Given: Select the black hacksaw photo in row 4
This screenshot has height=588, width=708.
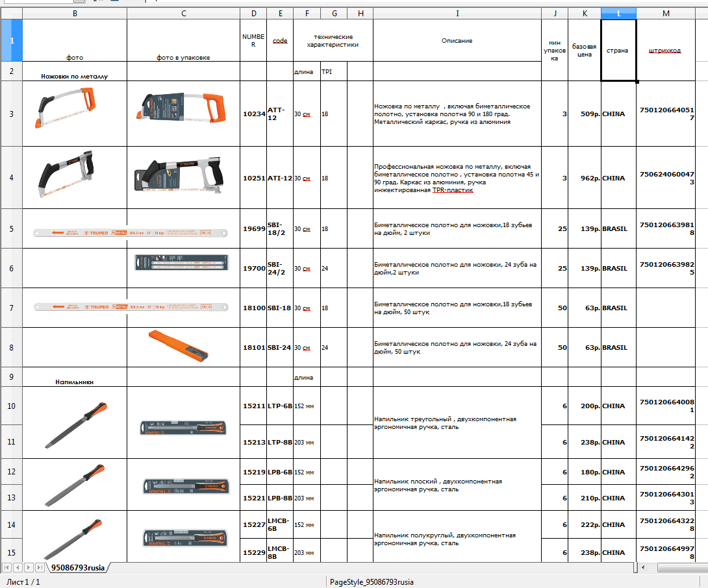Looking at the screenshot, I should 66,174.
